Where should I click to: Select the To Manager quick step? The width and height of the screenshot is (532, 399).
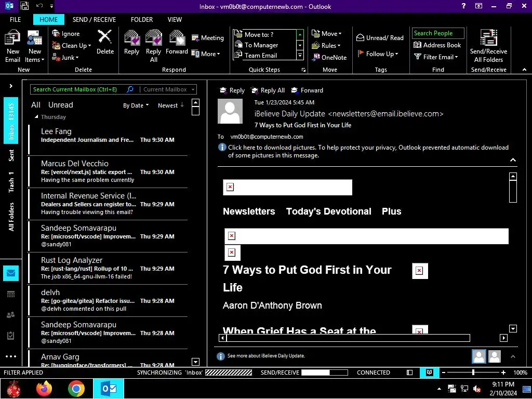click(x=264, y=45)
